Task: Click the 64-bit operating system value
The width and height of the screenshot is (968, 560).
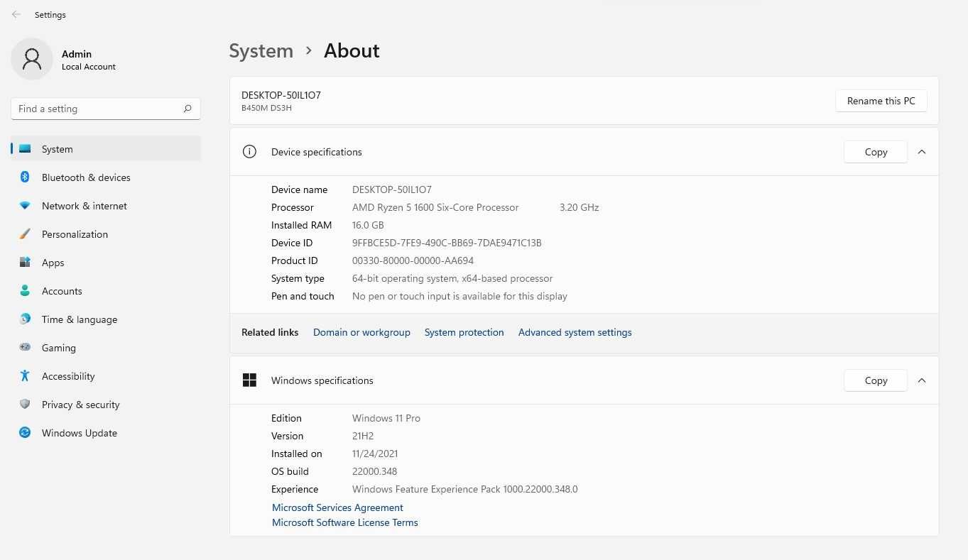Action: pyautogui.click(x=452, y=278)
